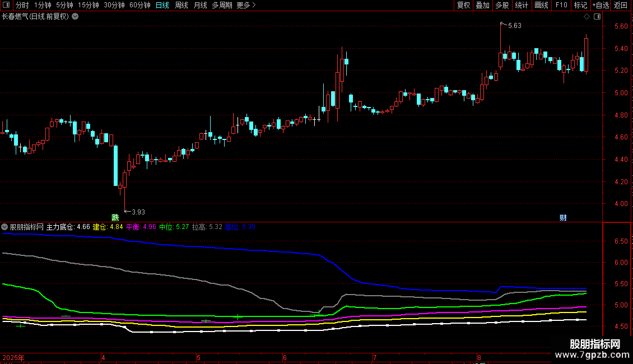
Task: Click the 2025年 label on the time axis
Action: [13, 357]
